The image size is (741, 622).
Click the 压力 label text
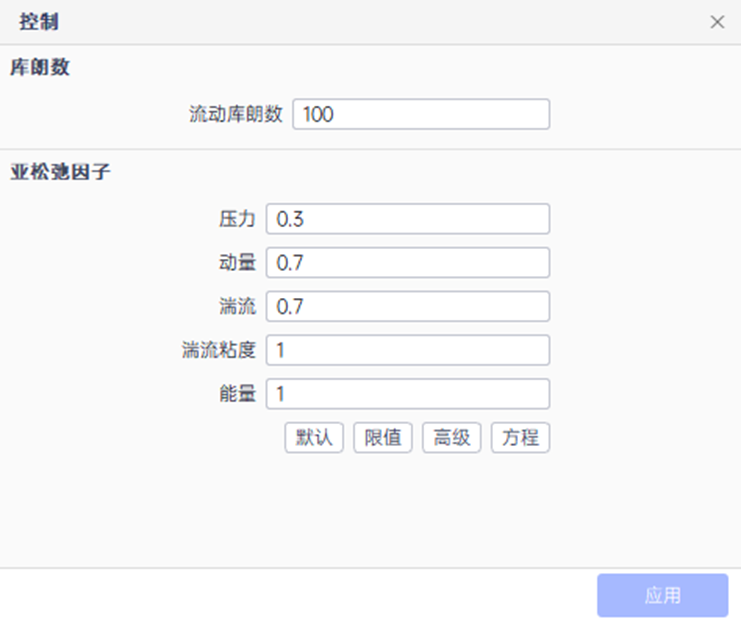point(237,219)
